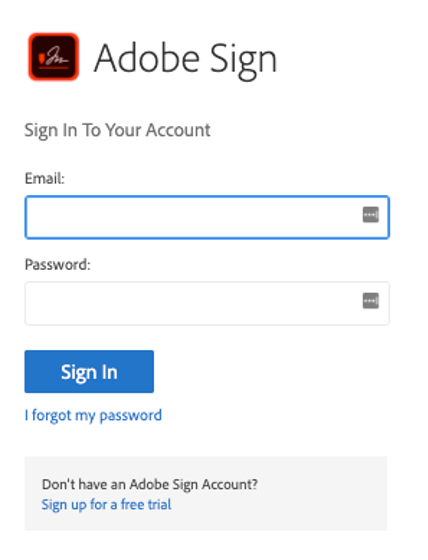Click the word password in the forgot link
Viewport: 428px width, 560px height.
[x=131, y=416]
